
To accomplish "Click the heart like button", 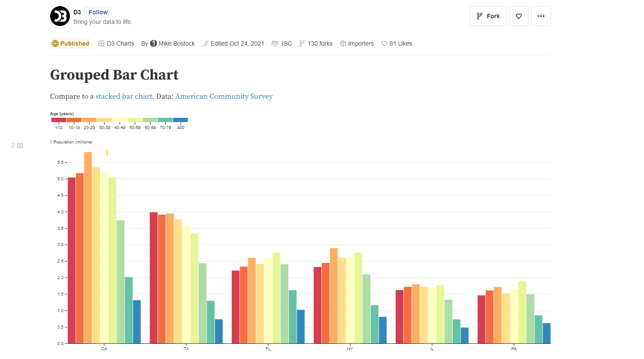I will point(518,16).
